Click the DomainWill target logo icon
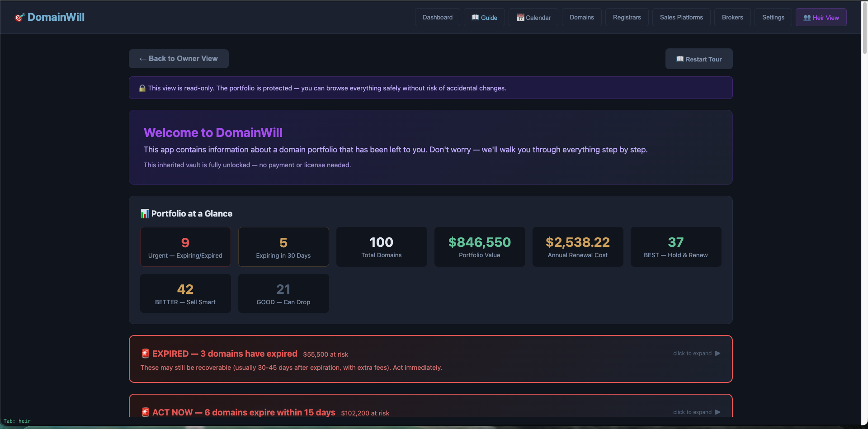868x429 pixels. coord(19,17)
